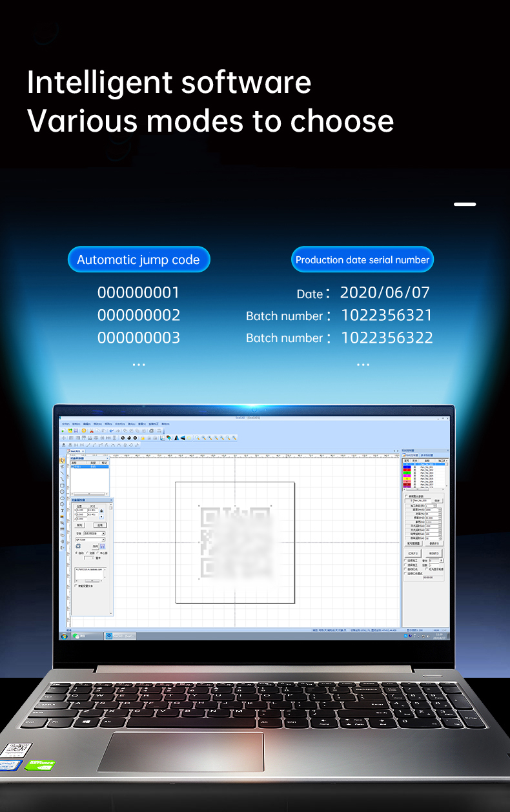Click the Save disk icon

pos(76,431)
